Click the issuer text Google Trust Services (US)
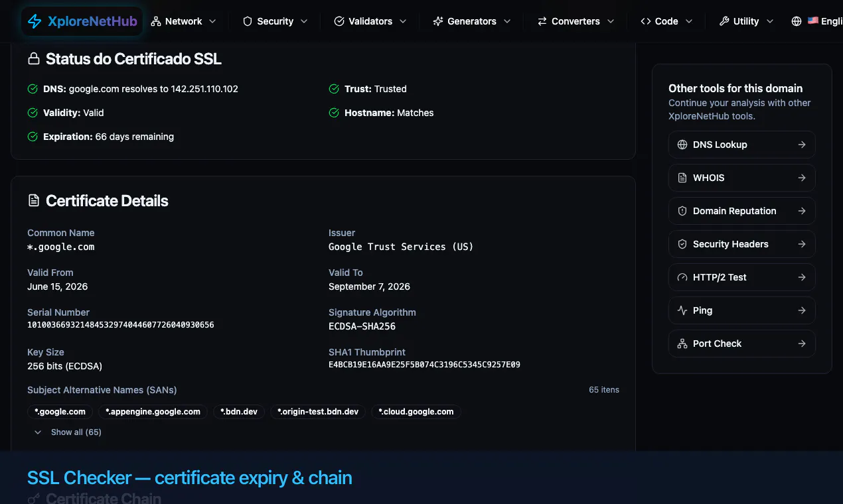The width and height of the screenshot is (843, 504). coord(401,247)
